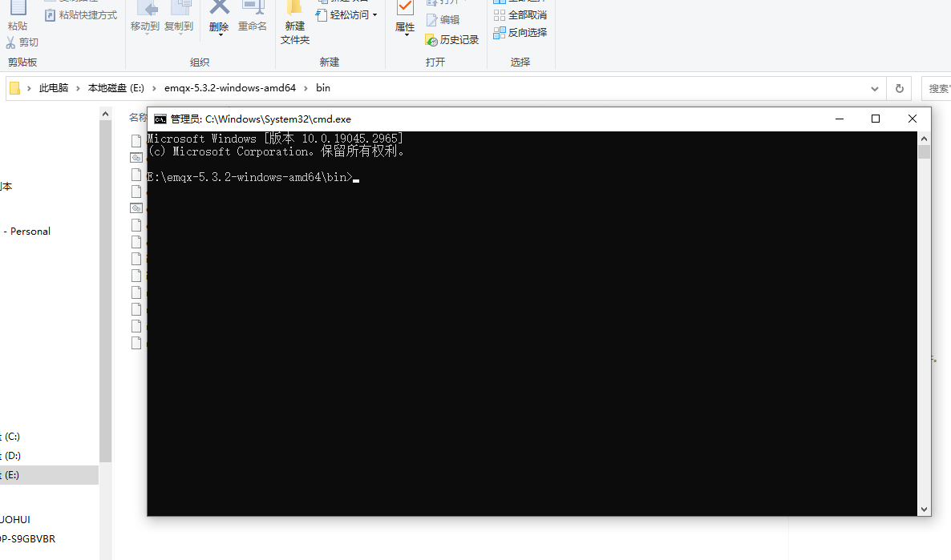Click the Explorer search box

pos(936,88)
